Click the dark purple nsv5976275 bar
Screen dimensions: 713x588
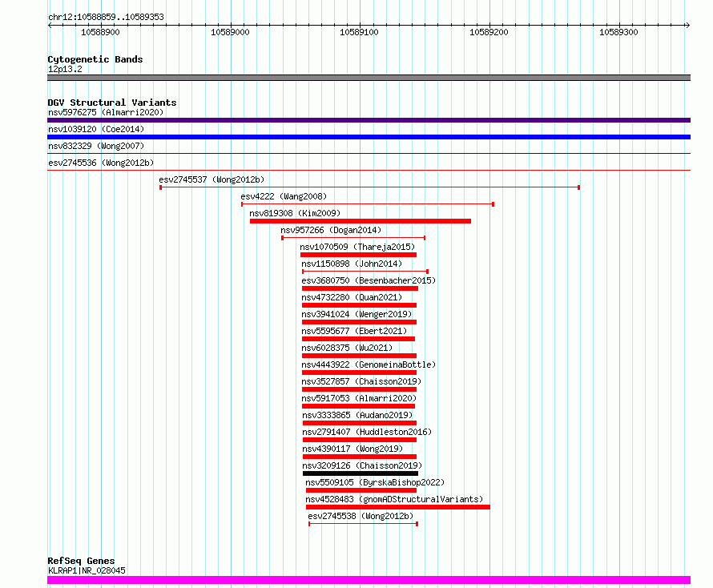click(369, 120)
